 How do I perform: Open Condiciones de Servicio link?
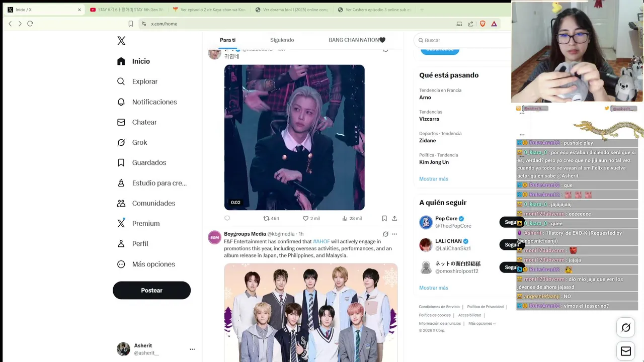click(x=439, y=307)
